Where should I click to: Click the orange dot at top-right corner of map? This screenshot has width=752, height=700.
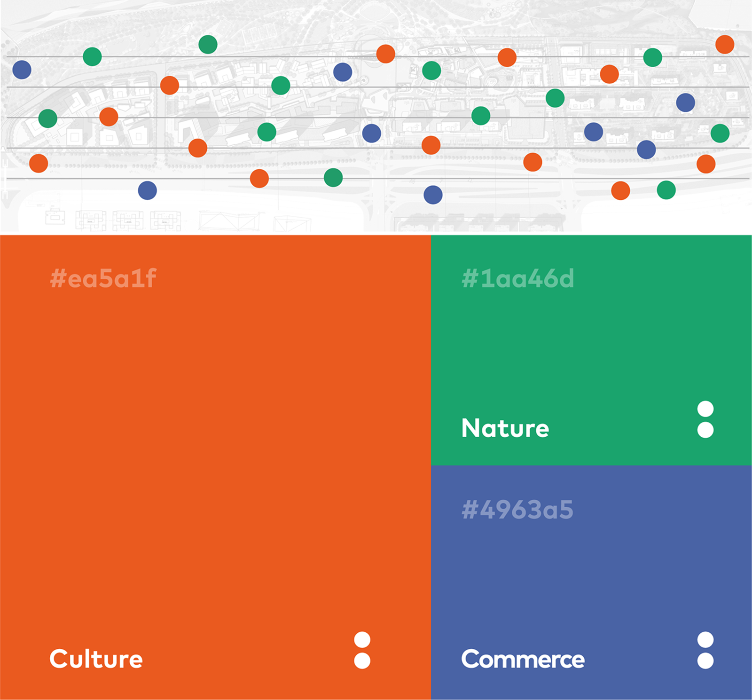point(725,45)
